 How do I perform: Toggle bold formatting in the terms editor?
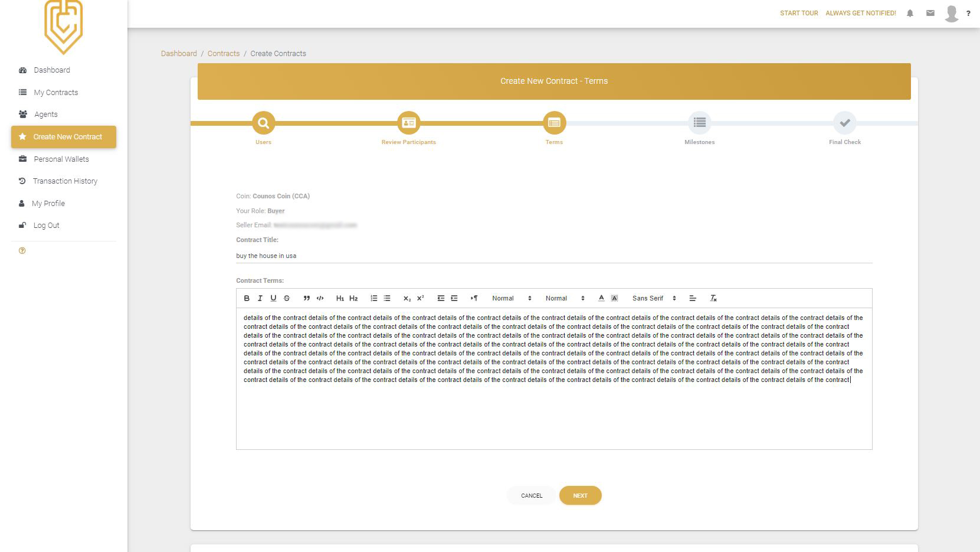tap(247, 298)
